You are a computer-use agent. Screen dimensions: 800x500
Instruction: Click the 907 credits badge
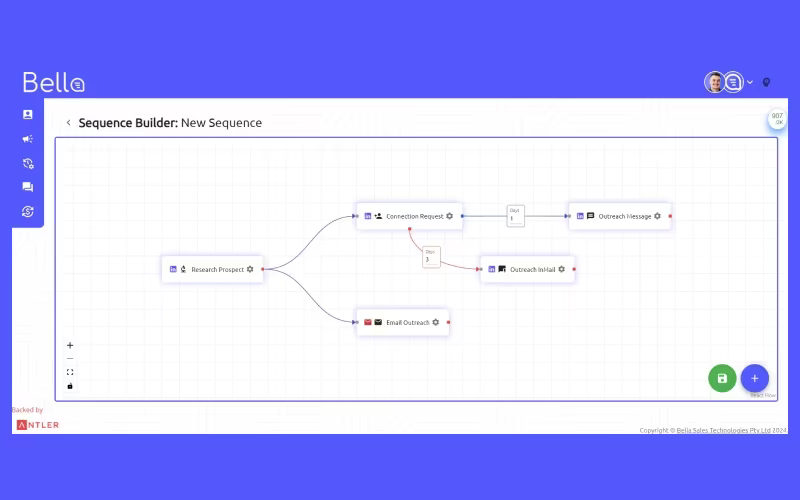coord(777,118)
